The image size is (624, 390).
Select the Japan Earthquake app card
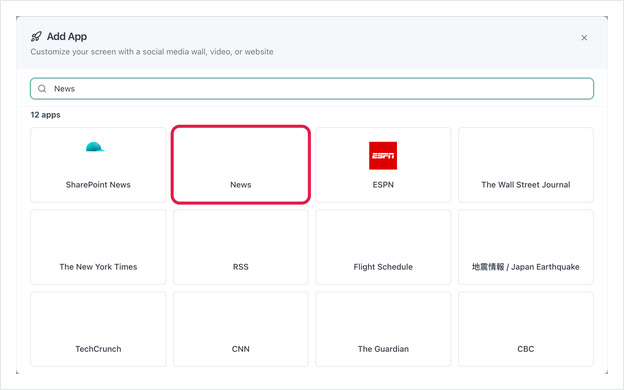point(526,247)
